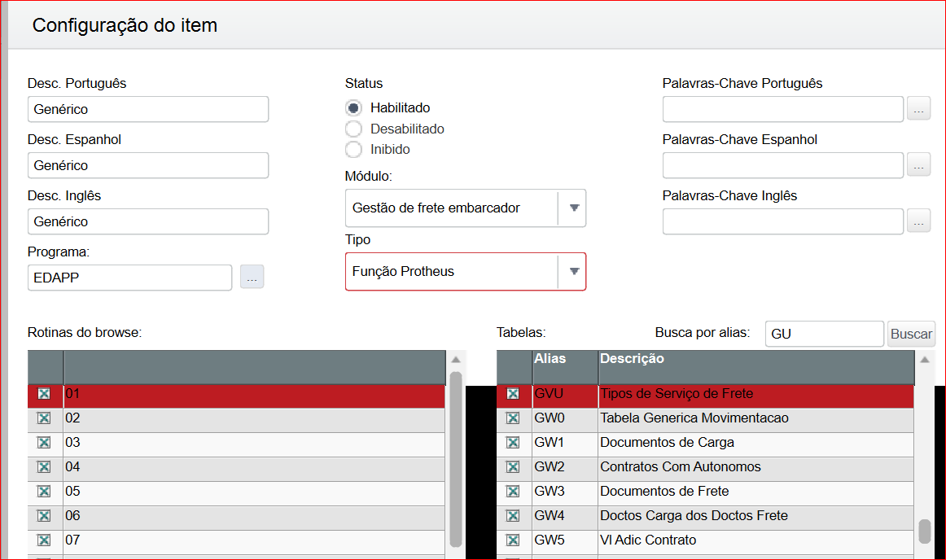Toggle the checkbox for table GW4
This screenshot has width=946, height=560.
[513, 516]
